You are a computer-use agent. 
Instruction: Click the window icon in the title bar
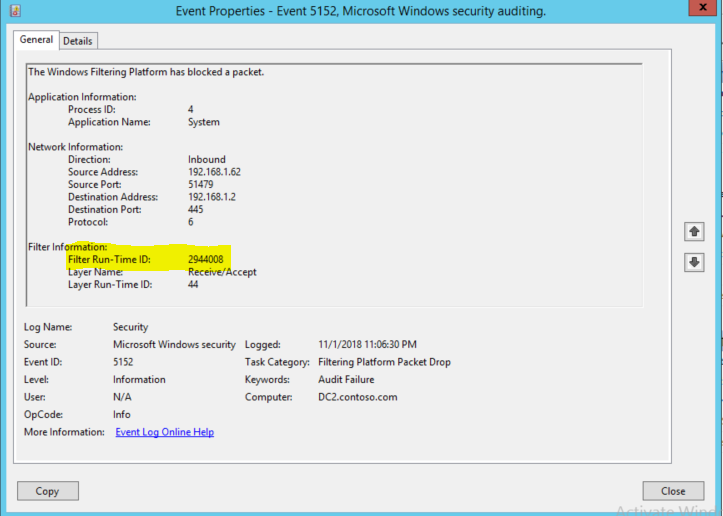(x=12, y=11)
